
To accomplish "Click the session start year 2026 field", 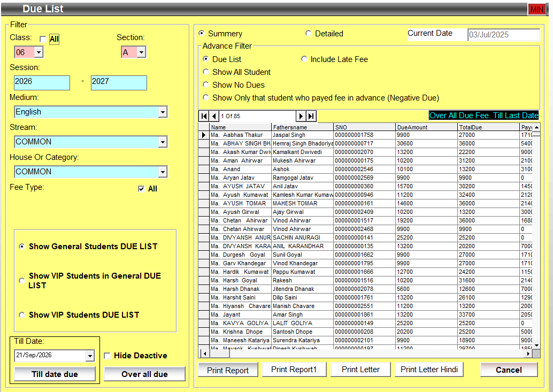I will [x=42, y=82].
